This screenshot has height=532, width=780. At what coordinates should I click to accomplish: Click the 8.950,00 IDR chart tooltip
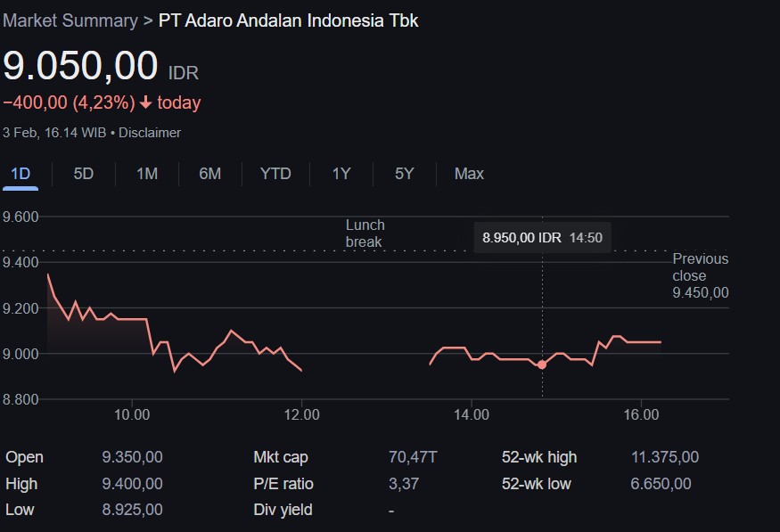coord(542,238)
